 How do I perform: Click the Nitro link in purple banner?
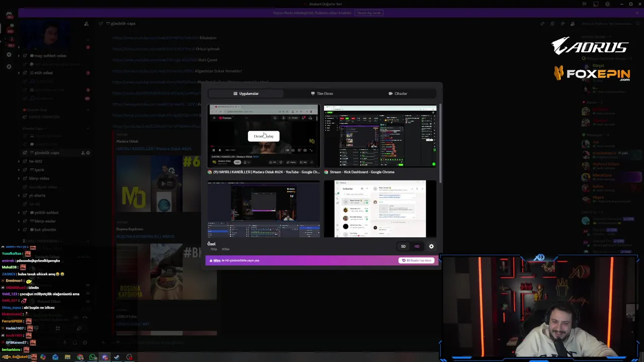pos(217,260)
